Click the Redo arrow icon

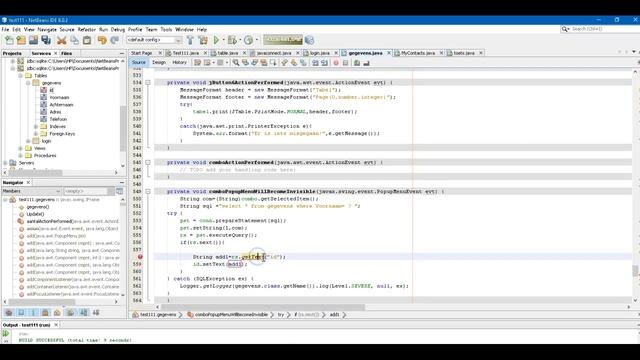(115, 40)
